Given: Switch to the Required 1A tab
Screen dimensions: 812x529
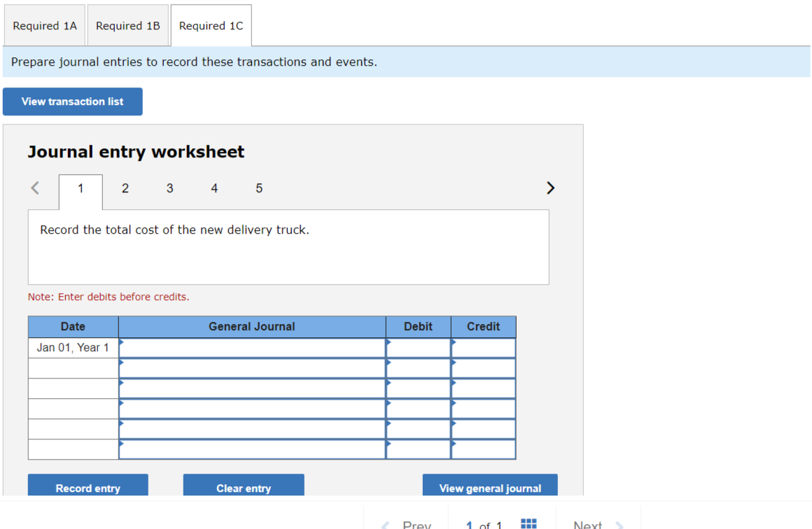Looking at the screenshot, I should point(44,25).
